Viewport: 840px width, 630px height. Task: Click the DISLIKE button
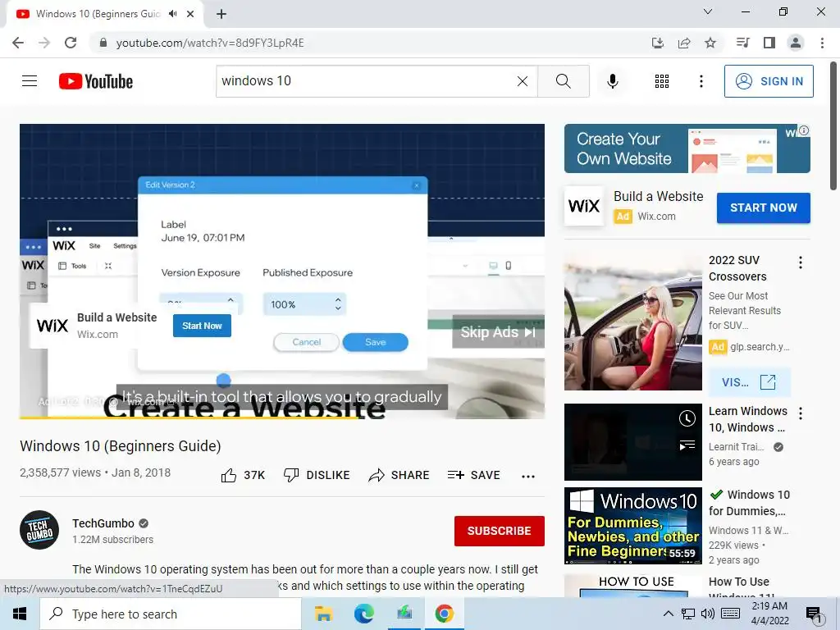click(x=317, y=475)
